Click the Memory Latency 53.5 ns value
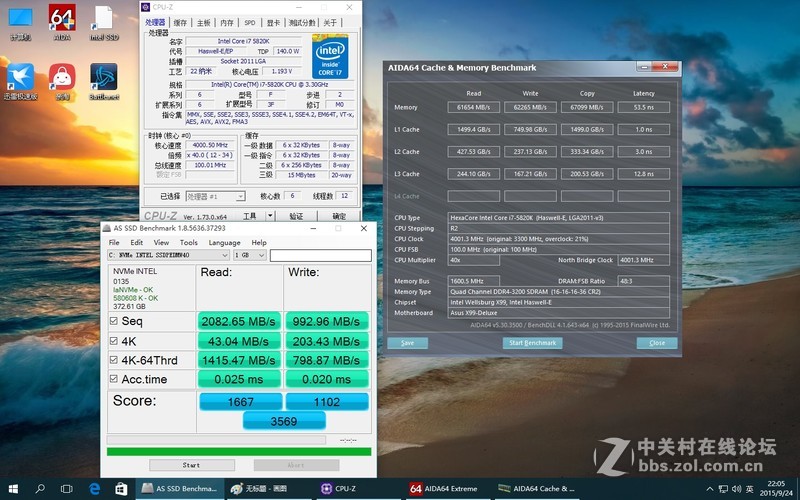 pos(643,107)
